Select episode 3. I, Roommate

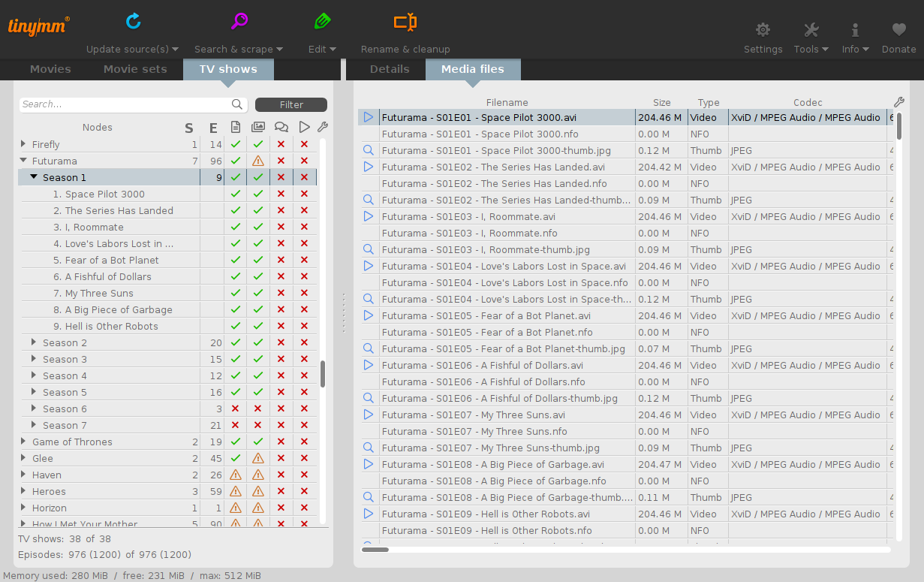pos(168,227)
